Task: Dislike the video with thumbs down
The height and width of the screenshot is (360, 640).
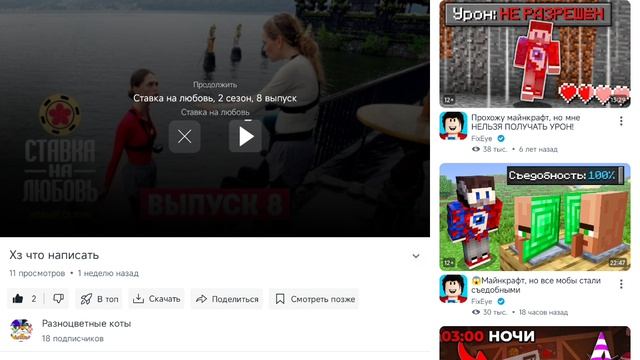Action: point(58,299)
